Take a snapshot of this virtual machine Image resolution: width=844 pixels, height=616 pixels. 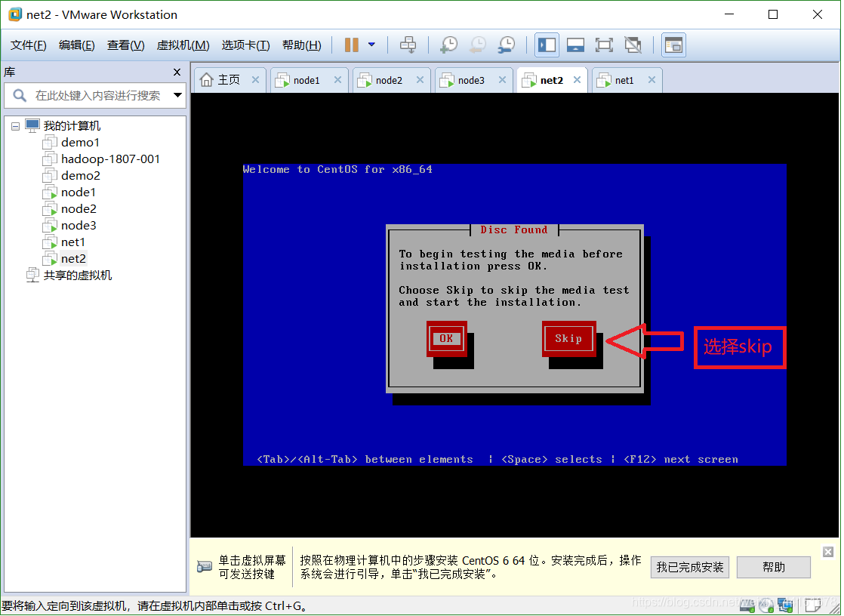448,45
